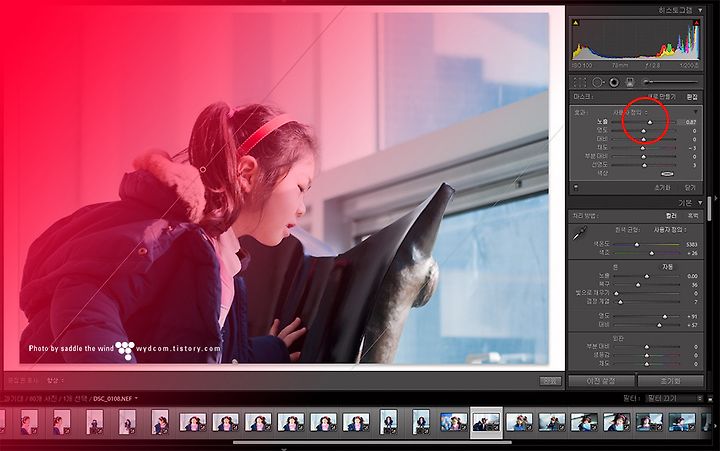Image resolution: width=720 pixels, height=451 pixels.
Task: Switch mask mode to 편집 (Edit)
Action: (692, 97)
